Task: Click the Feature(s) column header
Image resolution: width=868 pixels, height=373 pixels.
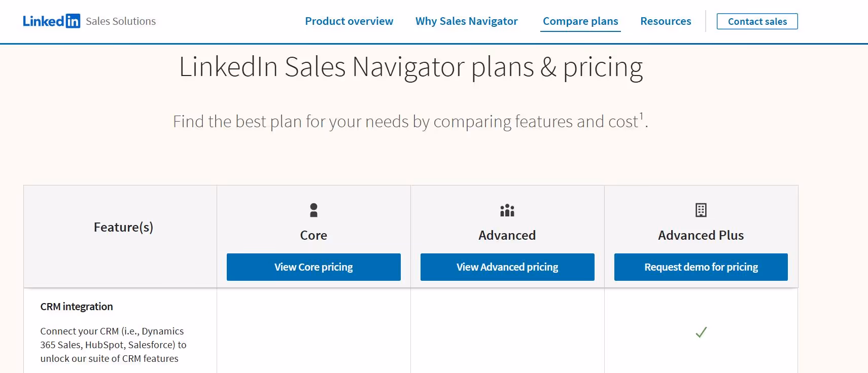Action: point(123,227)
